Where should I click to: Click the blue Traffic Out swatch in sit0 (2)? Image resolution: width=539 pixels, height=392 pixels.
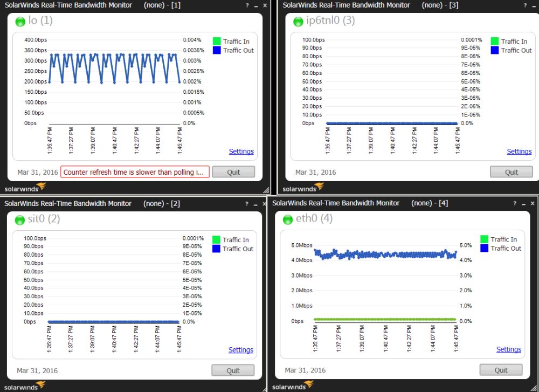coord(216,249)
